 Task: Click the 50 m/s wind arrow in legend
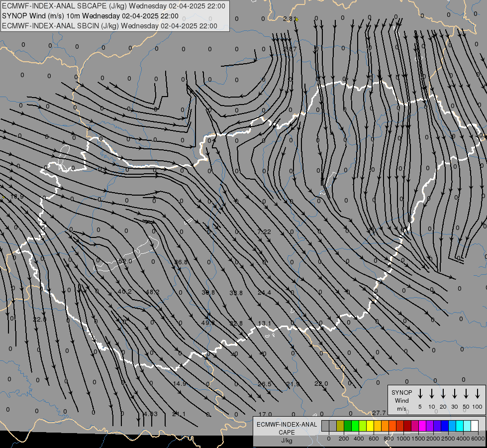(466, 394)
